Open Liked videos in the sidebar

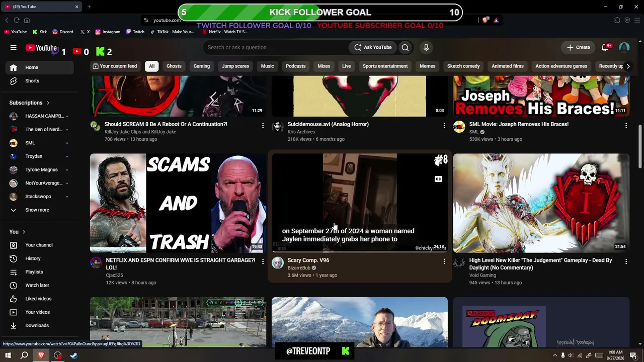[x=39, y=299]
